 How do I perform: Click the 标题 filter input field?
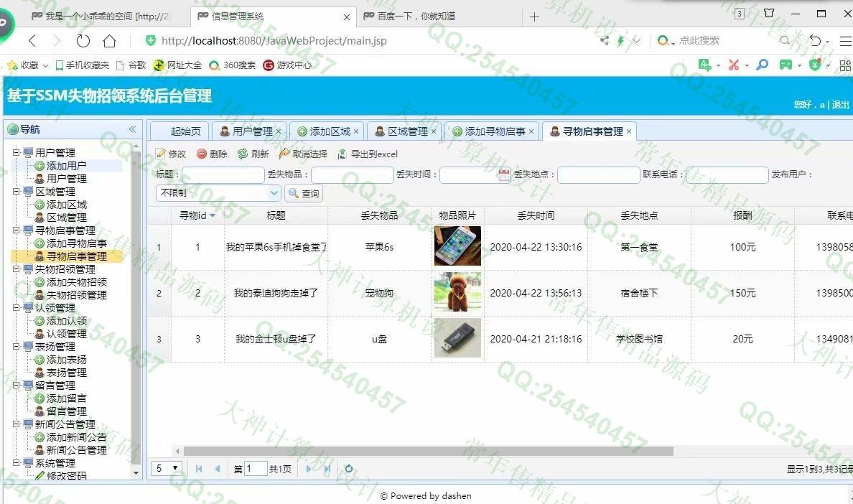[223, 174]
